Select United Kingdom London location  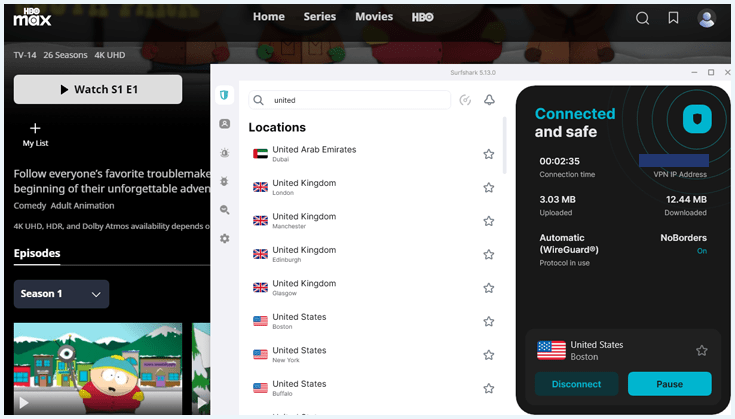coord(373,187)
